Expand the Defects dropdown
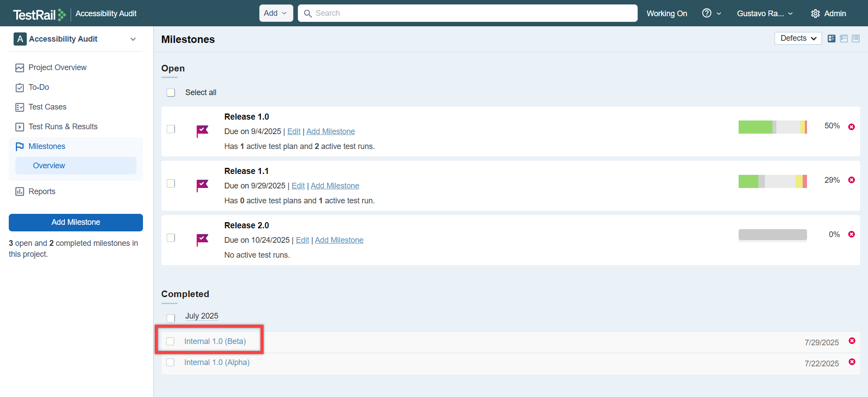This screenshot has width=868, height=397. (x=798, y=39)
